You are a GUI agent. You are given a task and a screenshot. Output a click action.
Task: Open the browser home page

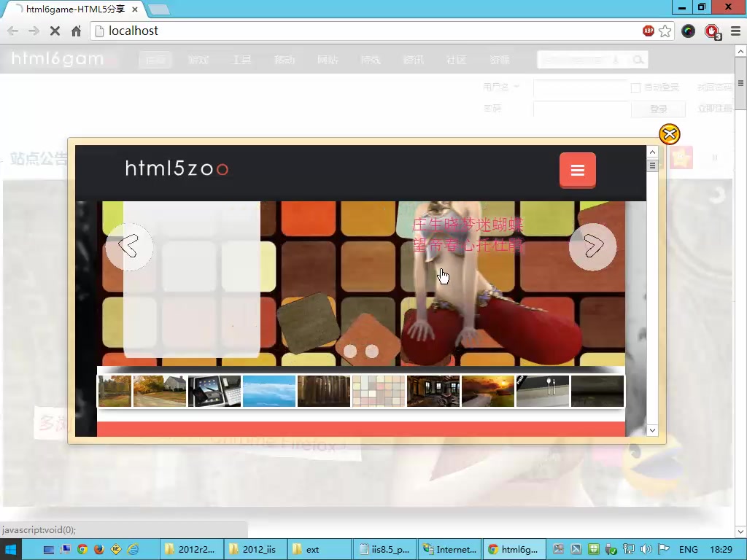[76, 31]
